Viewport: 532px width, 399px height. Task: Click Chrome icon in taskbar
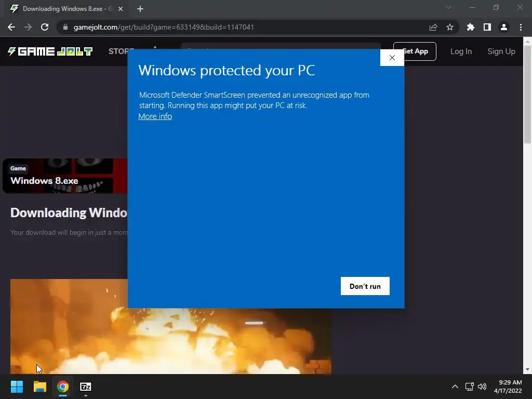63,387
